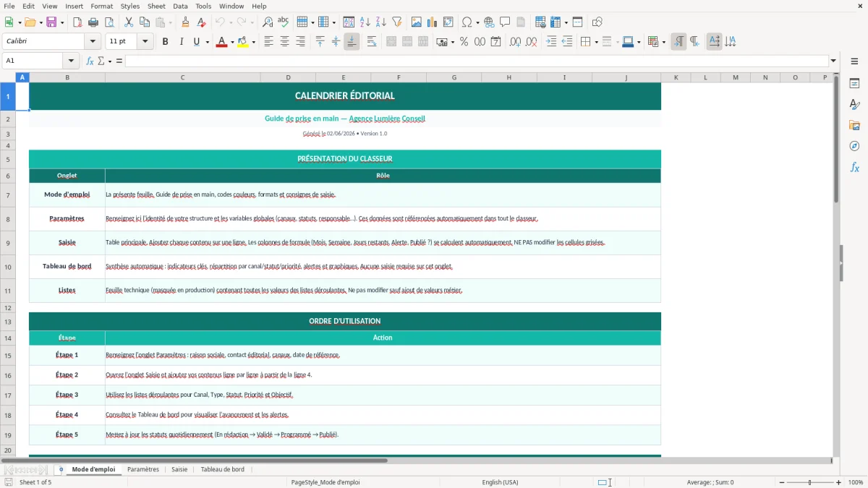Open the Data menu
Screen dimensions: 868x488
[x=180, y=6]
